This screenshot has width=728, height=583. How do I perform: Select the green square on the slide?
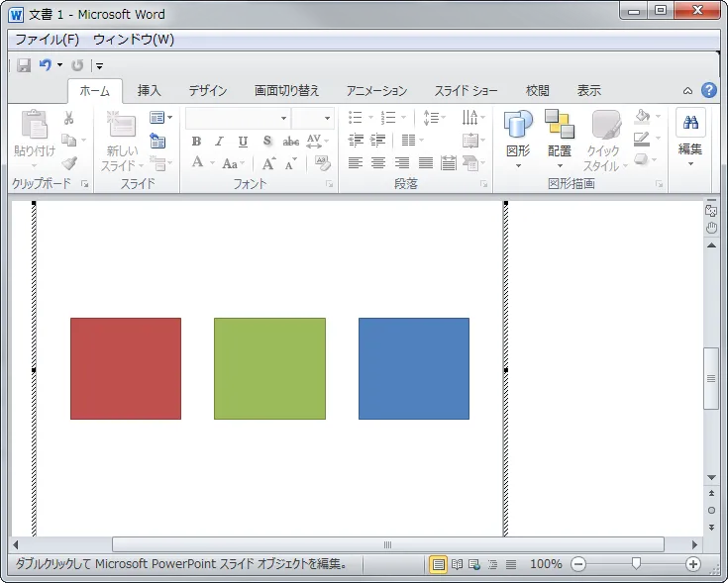[x=269, y=368]
